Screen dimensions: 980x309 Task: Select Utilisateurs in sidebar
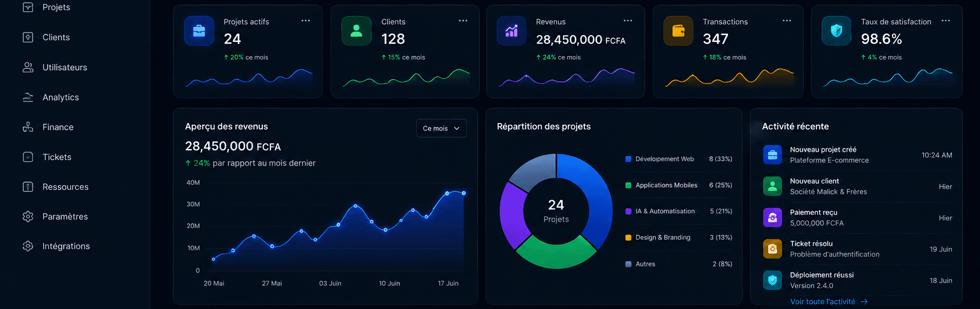pyautogui.click(x=64, y=67)
